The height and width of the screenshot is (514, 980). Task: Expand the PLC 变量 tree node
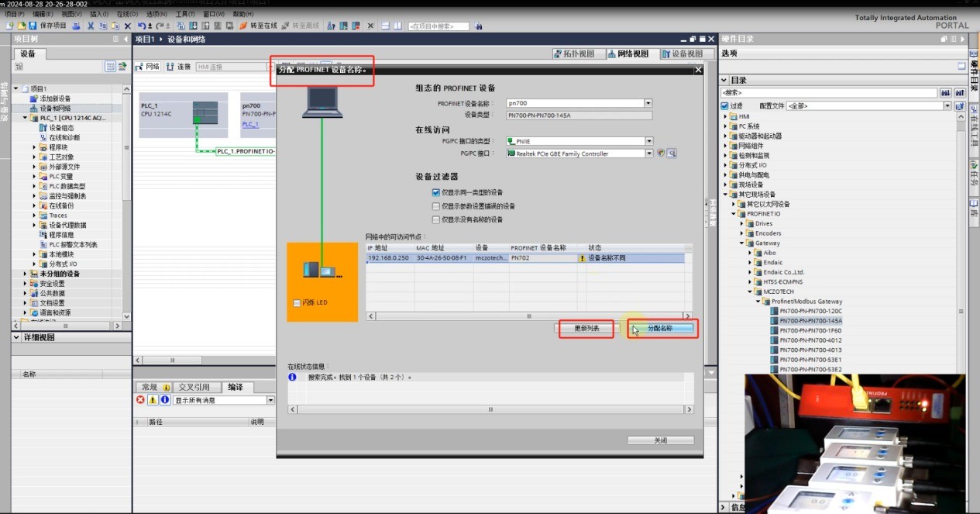pyautogui.click(x=35, y=176)
